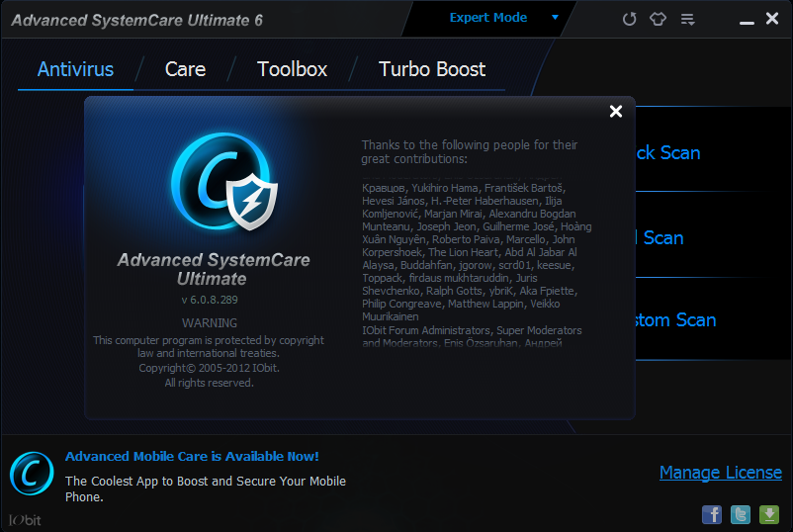The width and height of the screenshot is (793, 532).
Task: Open the Facebook icon in footer
Action: (712, 515)
